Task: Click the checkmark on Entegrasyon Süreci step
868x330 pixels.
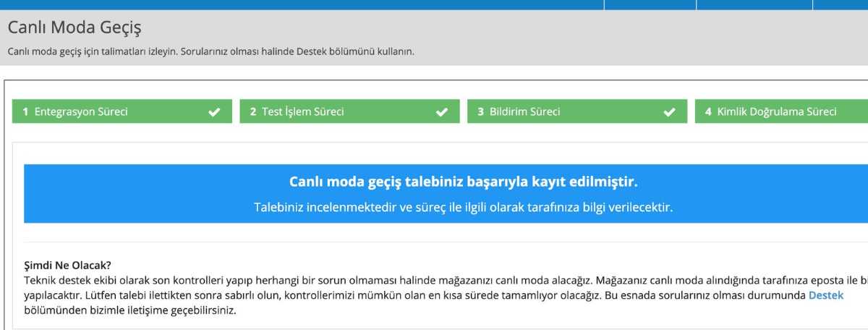Action: coord(214,112)
